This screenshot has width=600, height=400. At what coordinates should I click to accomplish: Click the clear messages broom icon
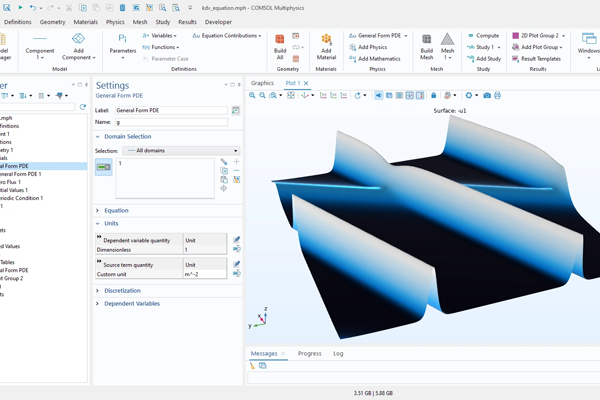(252, 366)
